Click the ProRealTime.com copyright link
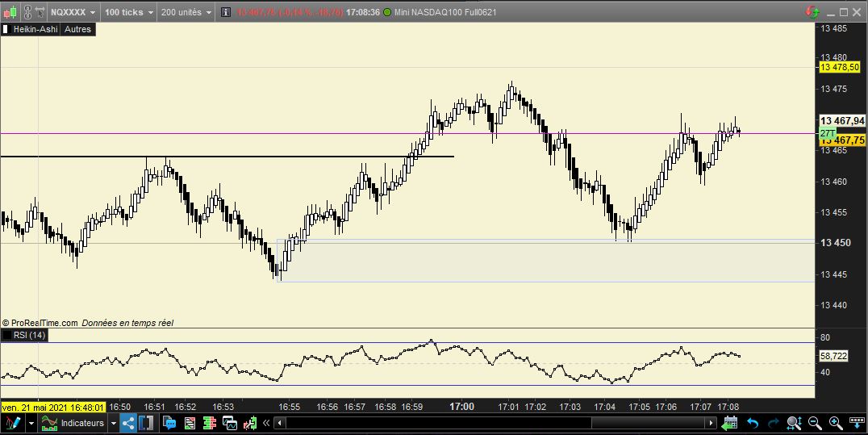 40,323
